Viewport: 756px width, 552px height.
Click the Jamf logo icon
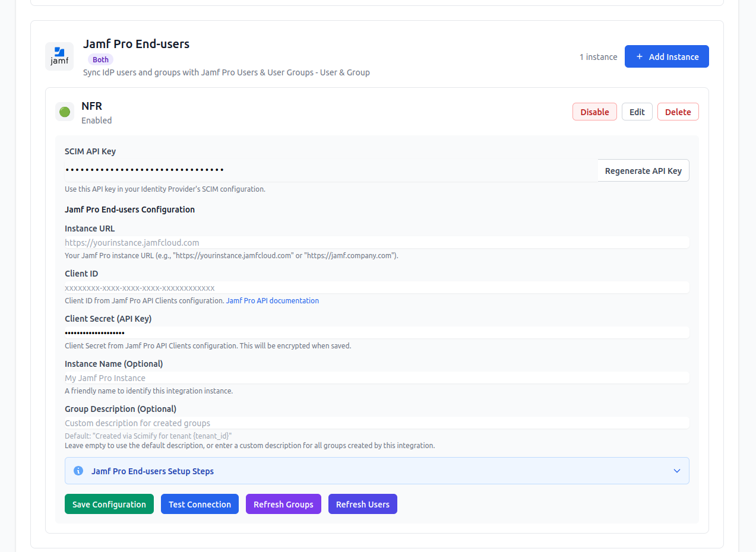click(x=59, y=56)
